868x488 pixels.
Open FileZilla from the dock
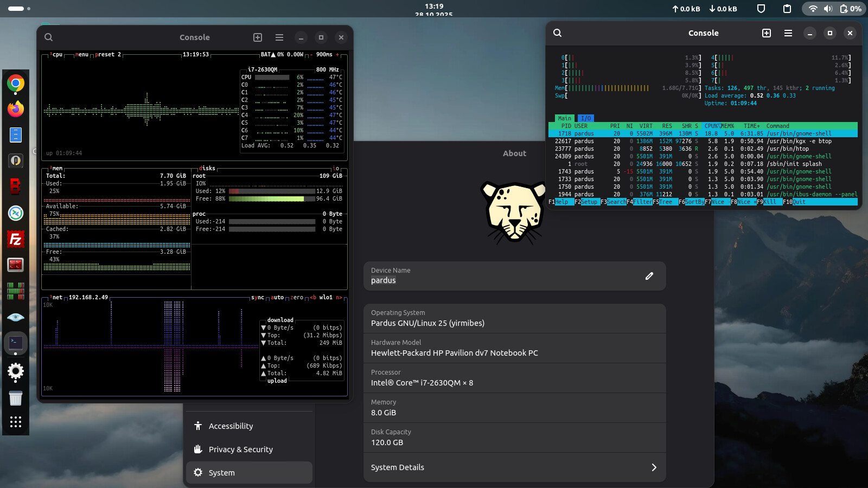[16, 239]
